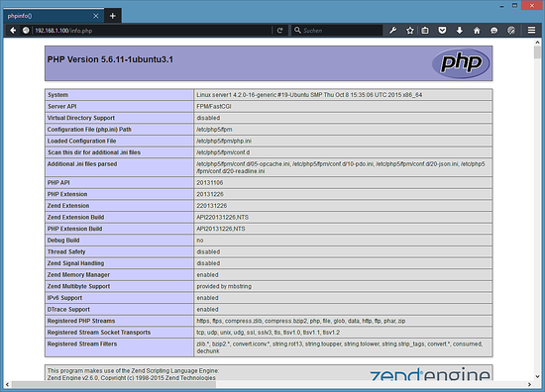
Task: Click the DTrace Support label
Action: point(68,309)
